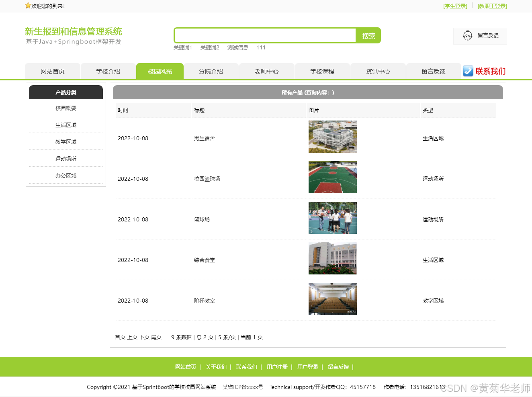Click the 教职工登录 staff login link

coord(492,6)
